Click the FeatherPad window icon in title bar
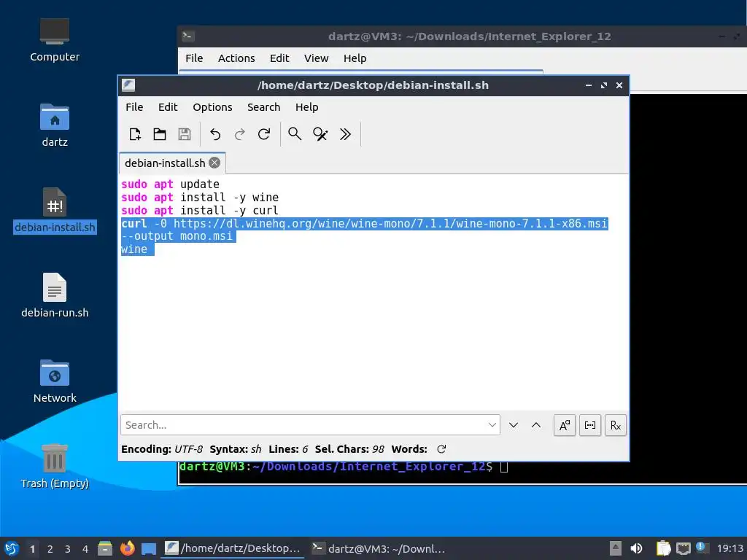Viewport: 747px width, 560px height. [x=128, y=85]
